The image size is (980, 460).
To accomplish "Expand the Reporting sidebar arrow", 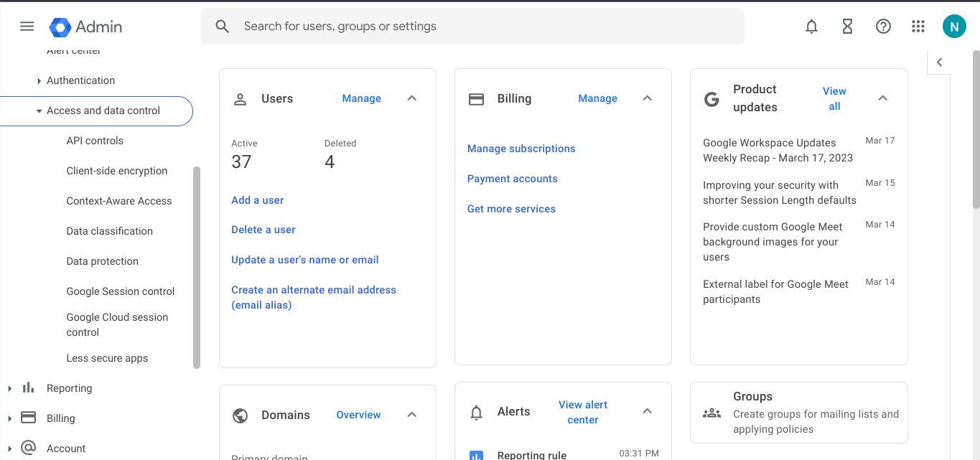I will click(x=9, y=388).
